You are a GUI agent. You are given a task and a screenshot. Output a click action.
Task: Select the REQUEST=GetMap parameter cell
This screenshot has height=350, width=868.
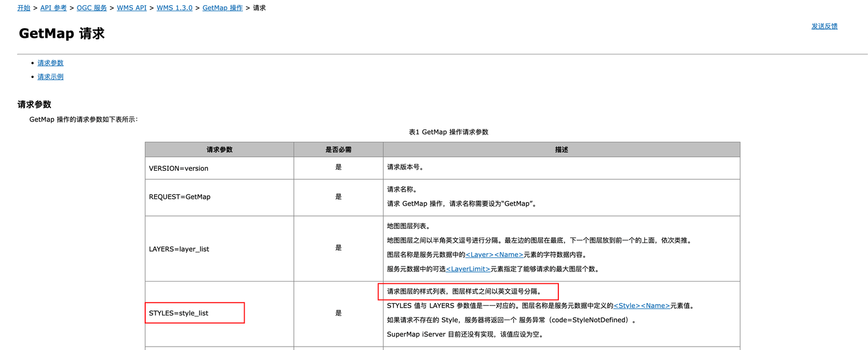tap(180, 197)
